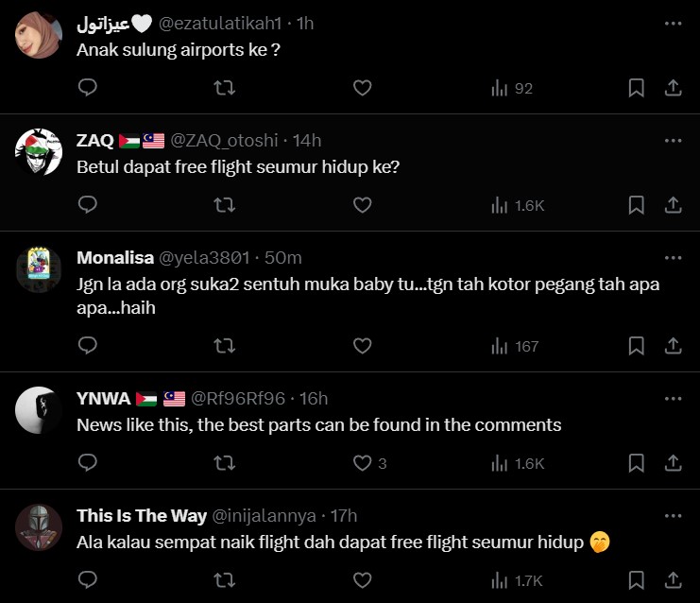Screen dimensions: 700x603
Task: Open more options menu on YNWA's tweet
Action: [x=673, y=398]
